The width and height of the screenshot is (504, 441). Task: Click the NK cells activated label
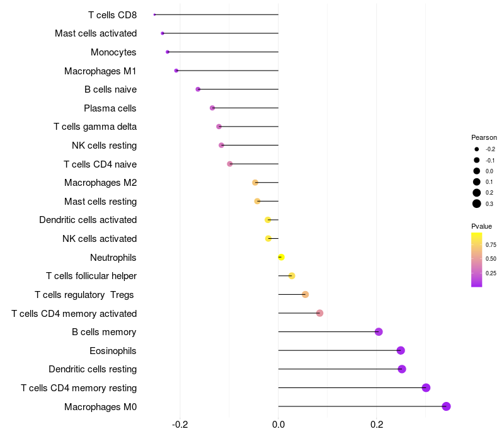(100, 239)
